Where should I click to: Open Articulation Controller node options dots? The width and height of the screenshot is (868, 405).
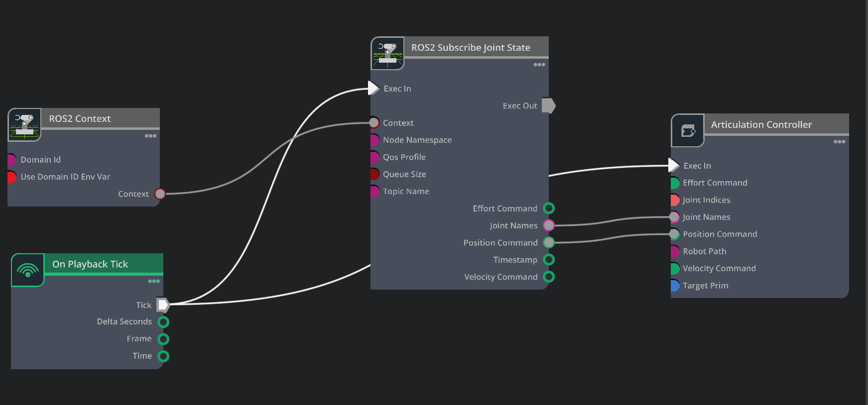[x=839, y=142]
